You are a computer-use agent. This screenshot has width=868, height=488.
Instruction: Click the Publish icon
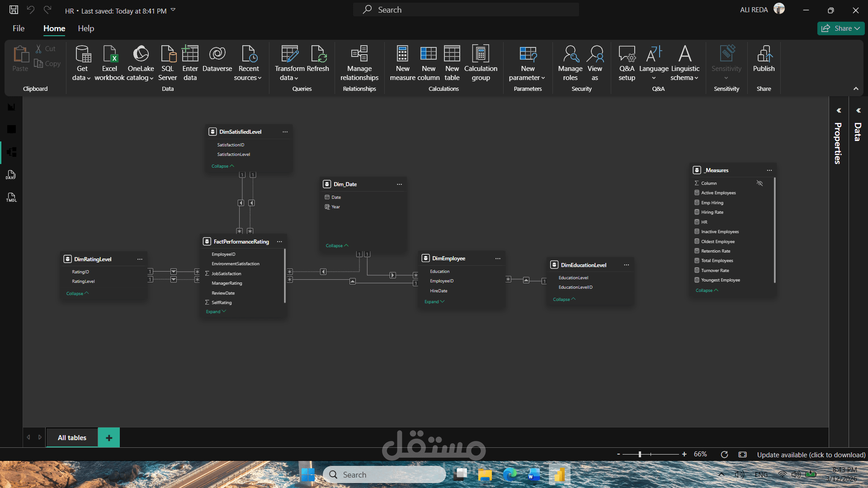point(764,54)
